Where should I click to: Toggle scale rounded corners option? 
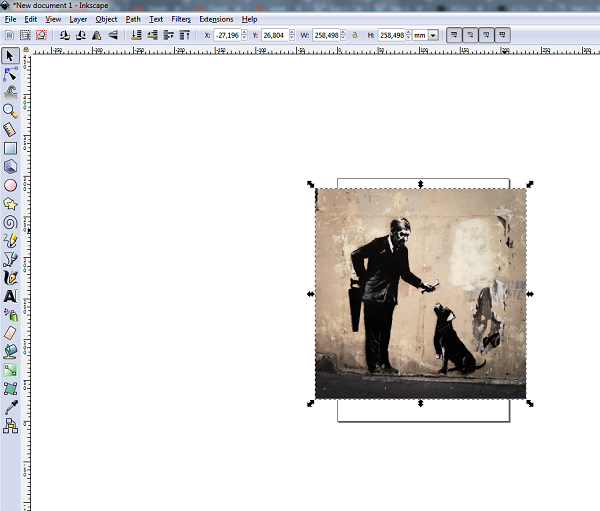pos(470,35)
